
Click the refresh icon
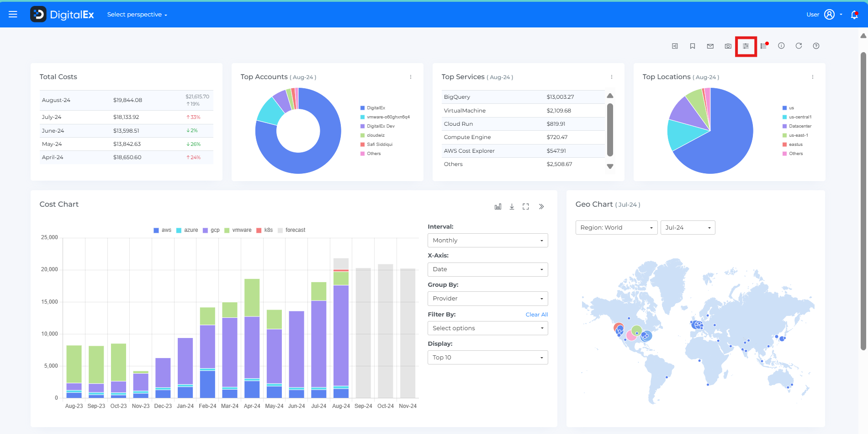tap(799, 46)
